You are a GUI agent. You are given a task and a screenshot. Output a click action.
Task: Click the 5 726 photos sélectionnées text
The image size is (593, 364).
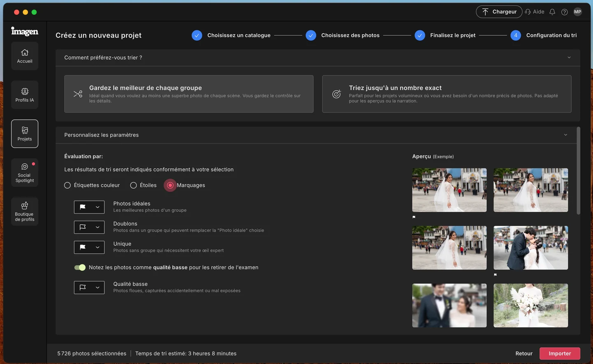(92, 354)
